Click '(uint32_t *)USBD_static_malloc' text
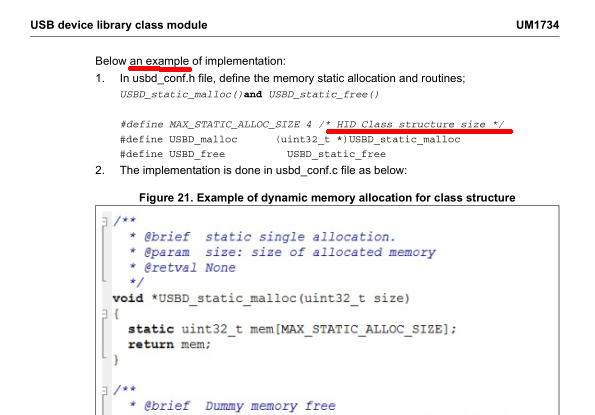 click(x=368, y=140)
